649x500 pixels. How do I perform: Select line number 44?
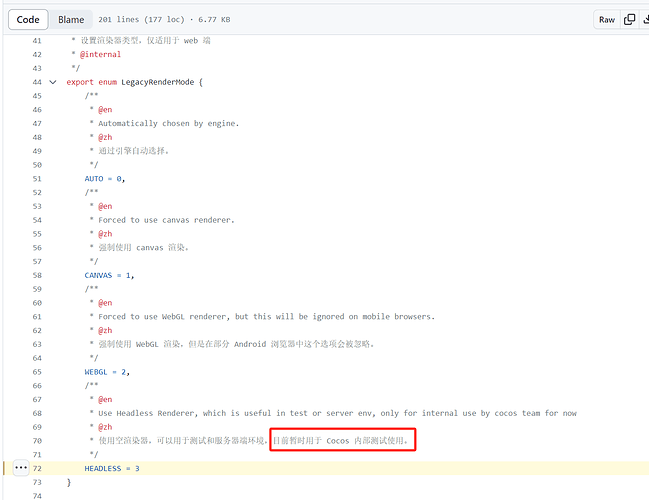(x=37, y=82)
